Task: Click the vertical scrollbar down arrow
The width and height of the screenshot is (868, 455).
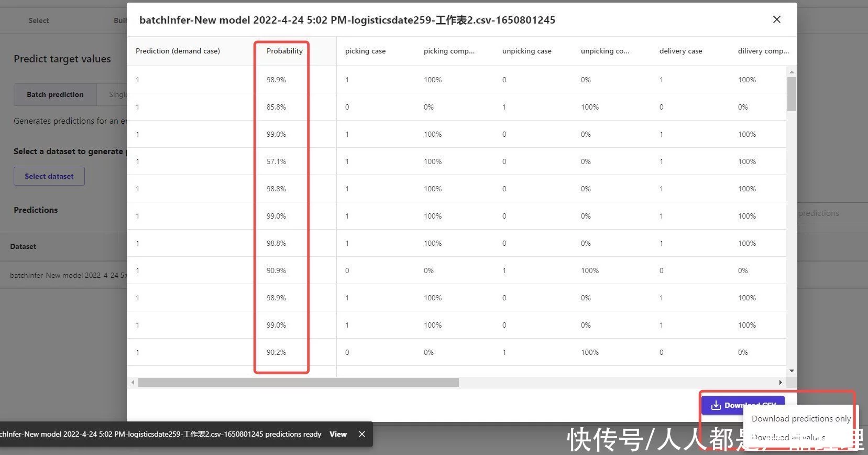Action: pyautogui.click(x=792, y=371)
